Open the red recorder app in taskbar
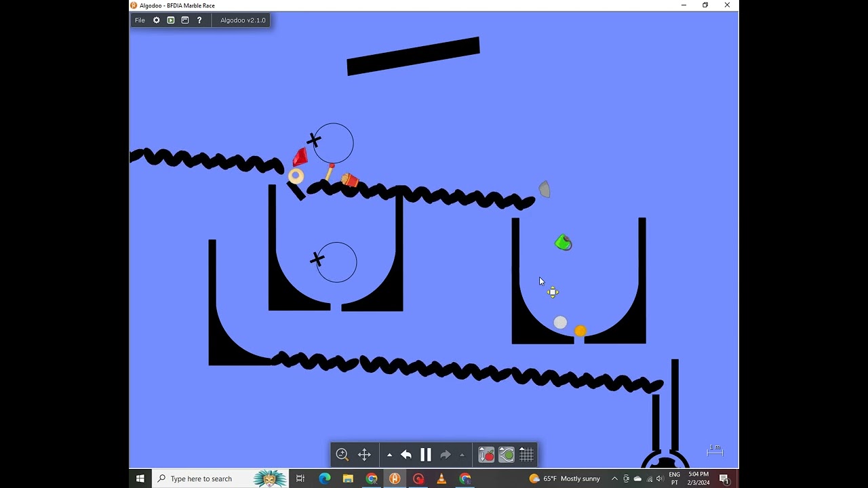868x488 pixels. [418, 479]
